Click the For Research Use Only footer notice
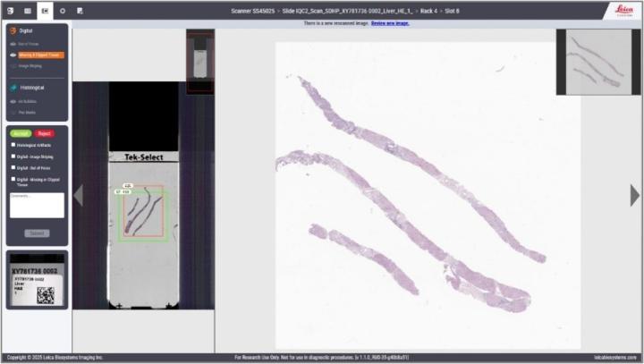 coord(322,358)
